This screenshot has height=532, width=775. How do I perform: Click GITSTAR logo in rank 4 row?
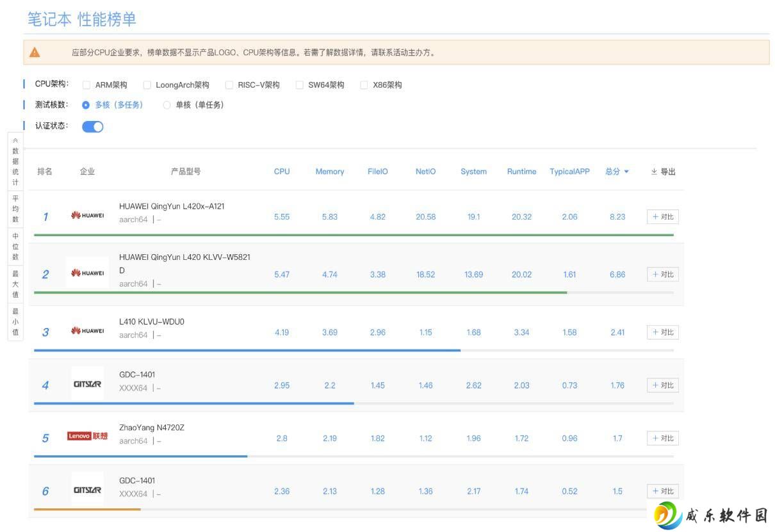point(88,385)
